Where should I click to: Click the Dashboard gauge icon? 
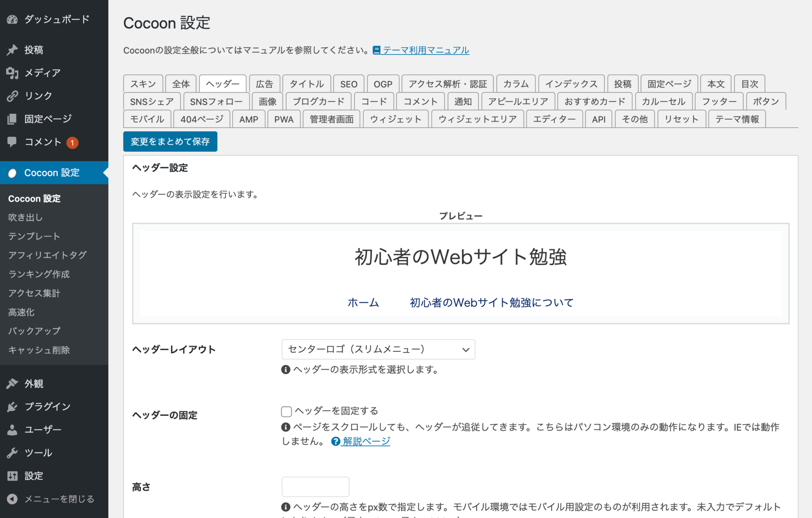point(12,19)
